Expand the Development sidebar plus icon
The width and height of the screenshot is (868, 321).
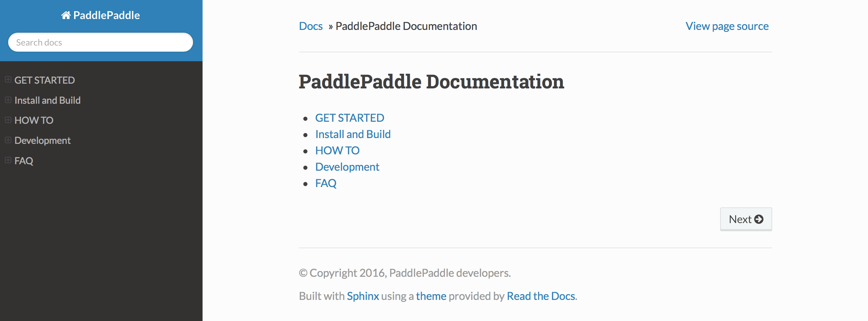tap(8, 140)
